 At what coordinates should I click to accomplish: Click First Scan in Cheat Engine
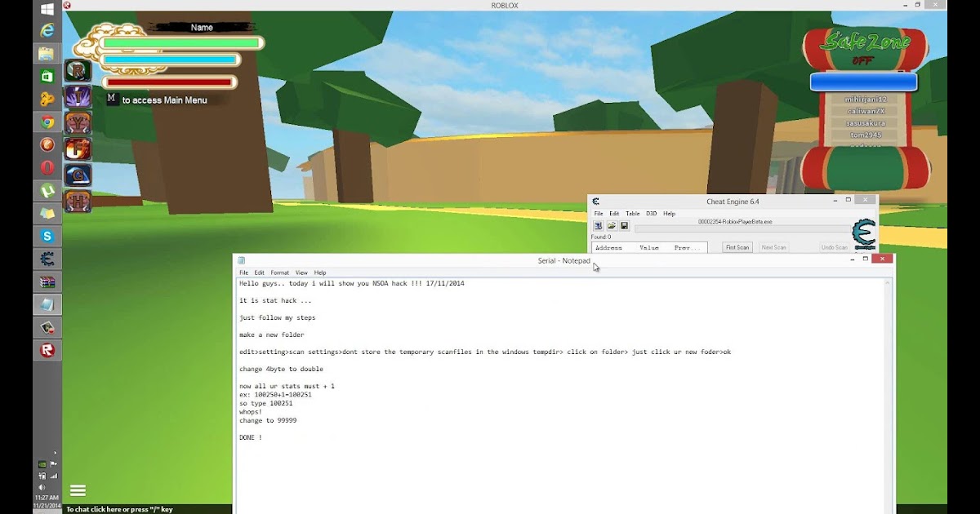tap(737, 247)
